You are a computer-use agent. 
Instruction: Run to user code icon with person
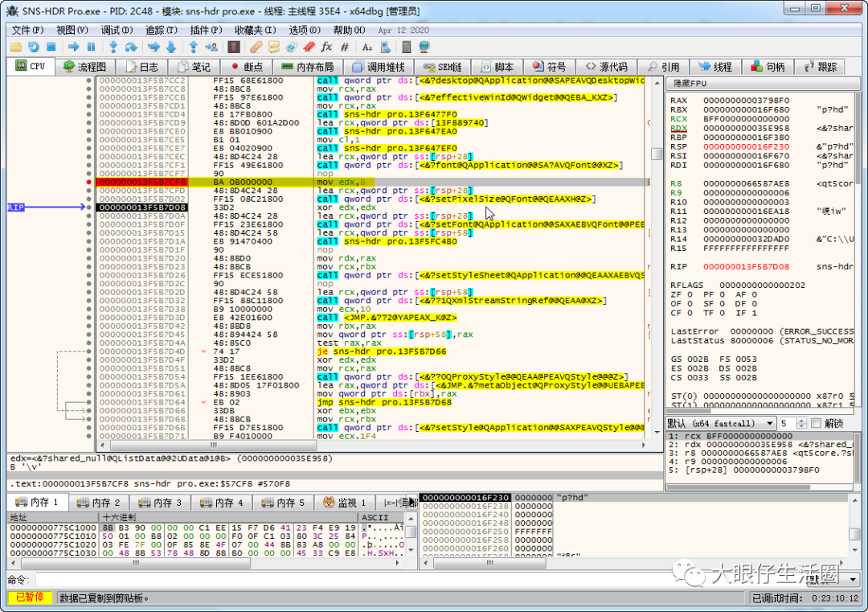[x=211, y=47]
